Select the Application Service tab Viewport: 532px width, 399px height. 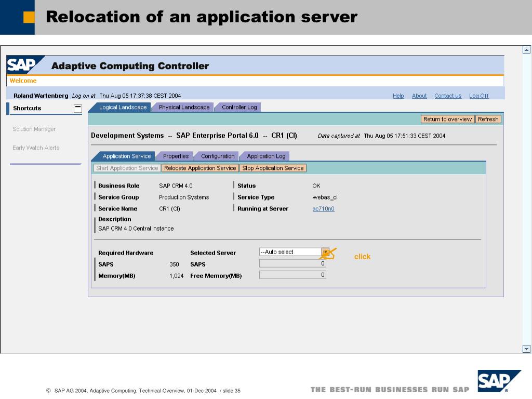pos(127,156)
